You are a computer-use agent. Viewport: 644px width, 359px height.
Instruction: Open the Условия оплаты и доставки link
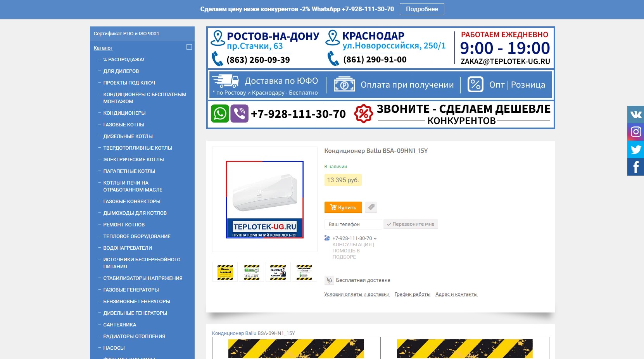357,294
